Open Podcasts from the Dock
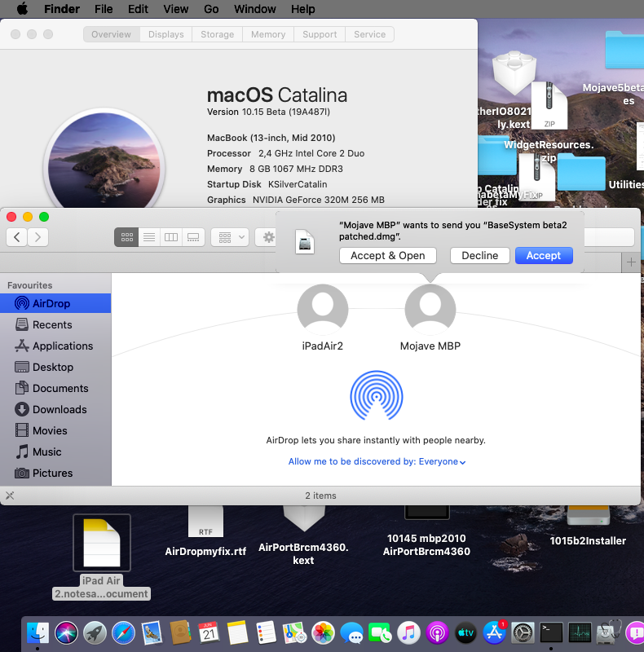This screenshot has height=652, width=644. pos(437,633)
